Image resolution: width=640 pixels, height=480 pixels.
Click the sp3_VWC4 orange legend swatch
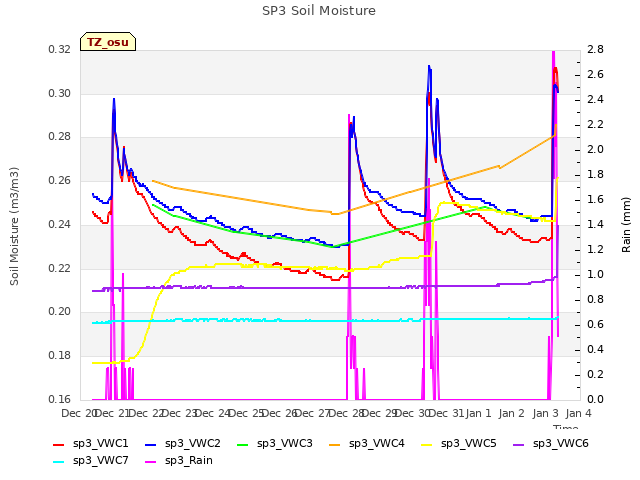[x=335, y=445]
